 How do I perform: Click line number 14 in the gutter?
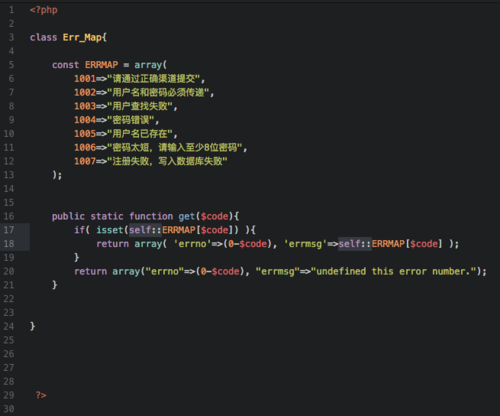pos(9,189)
